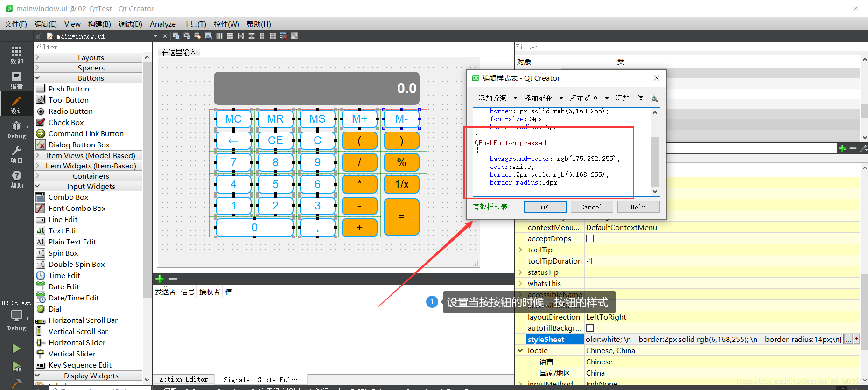Select the 0.0 display on the form

pyautogui.click(x=316, y=88)
